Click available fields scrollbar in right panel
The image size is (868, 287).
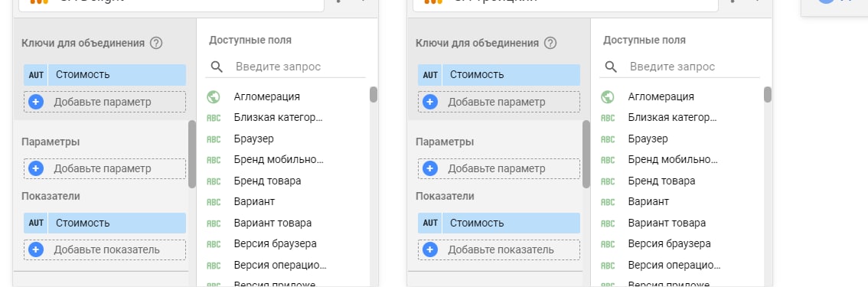[768, 95]
